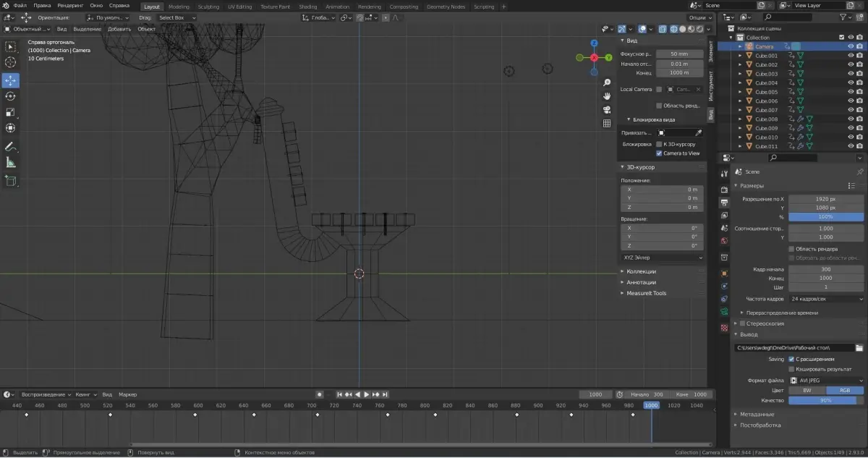Open XYZ Эйлер rotation mode dropdown
Screen dimensions: 868x458
pyautogui.click(x=662, y=257)
